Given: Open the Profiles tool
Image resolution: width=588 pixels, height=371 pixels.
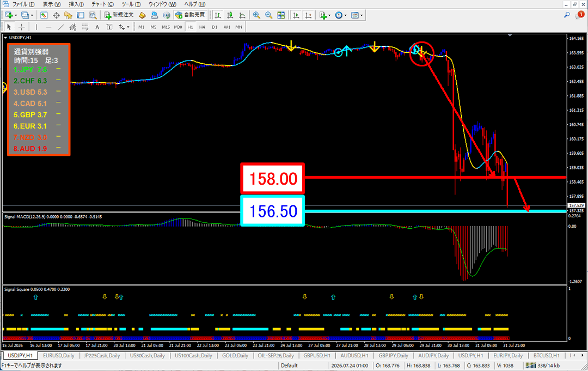Looking at the screenshot, I should (x=24, y=15).
